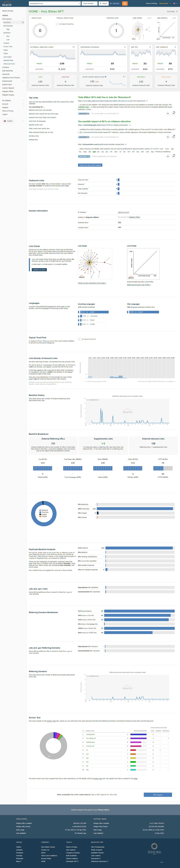Open Anchor Text in the sidebar
Viewport: 180px width, 868px height.
pyautogui.click(x=8, y=46)
